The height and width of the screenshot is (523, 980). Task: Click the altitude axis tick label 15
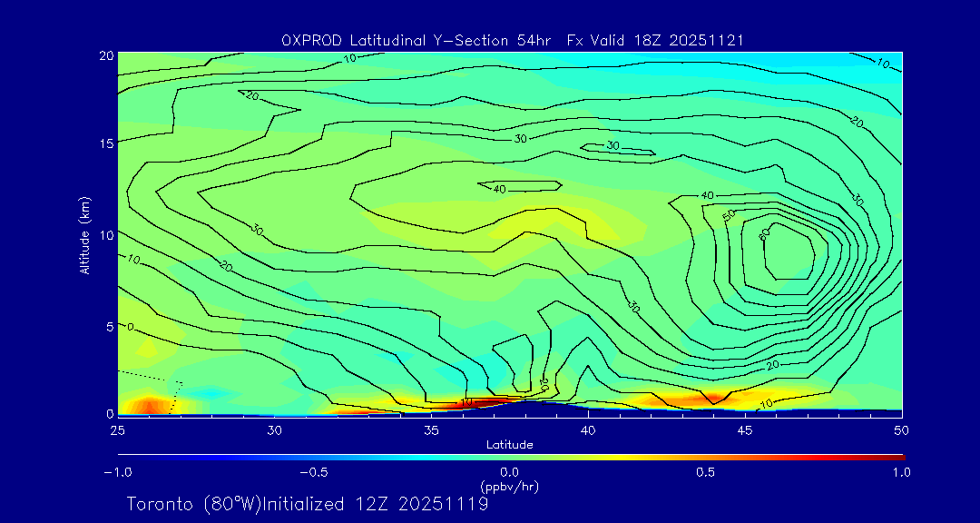click(103, 143)
